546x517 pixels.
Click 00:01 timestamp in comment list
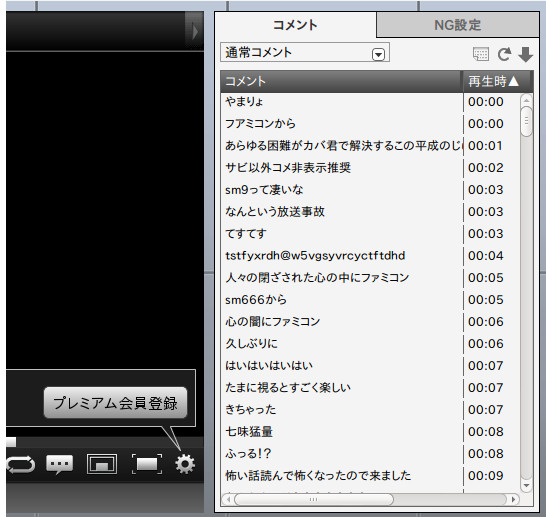[485, 146]
